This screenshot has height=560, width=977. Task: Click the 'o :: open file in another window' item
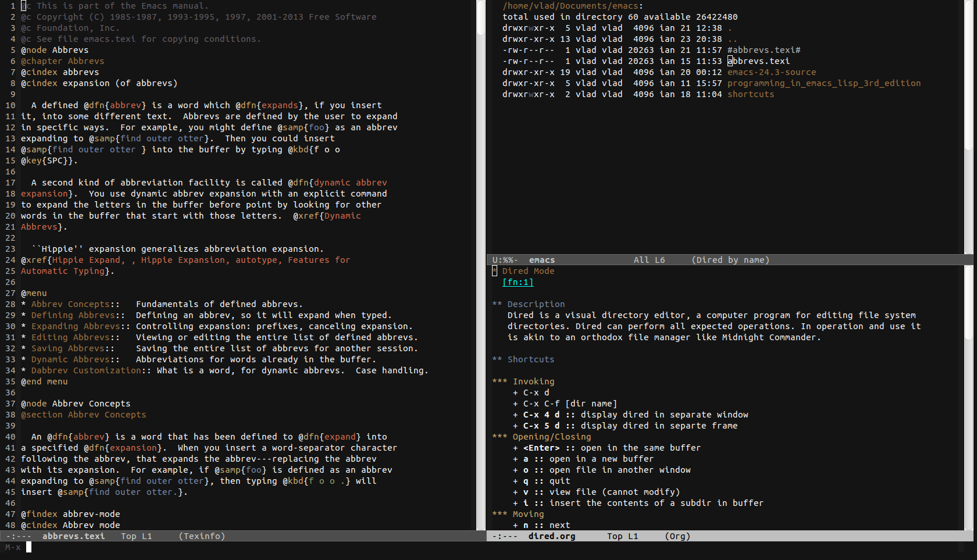(602, 470)
